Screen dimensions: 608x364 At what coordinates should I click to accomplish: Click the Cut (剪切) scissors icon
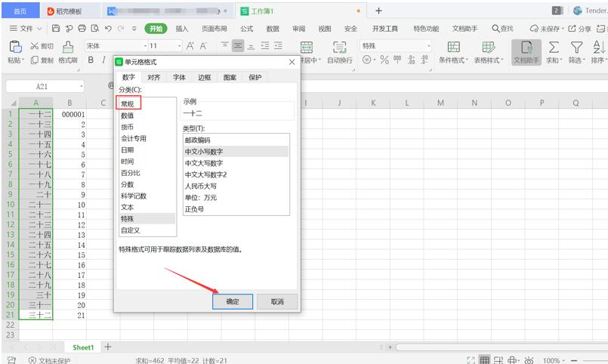pos(35,46)
